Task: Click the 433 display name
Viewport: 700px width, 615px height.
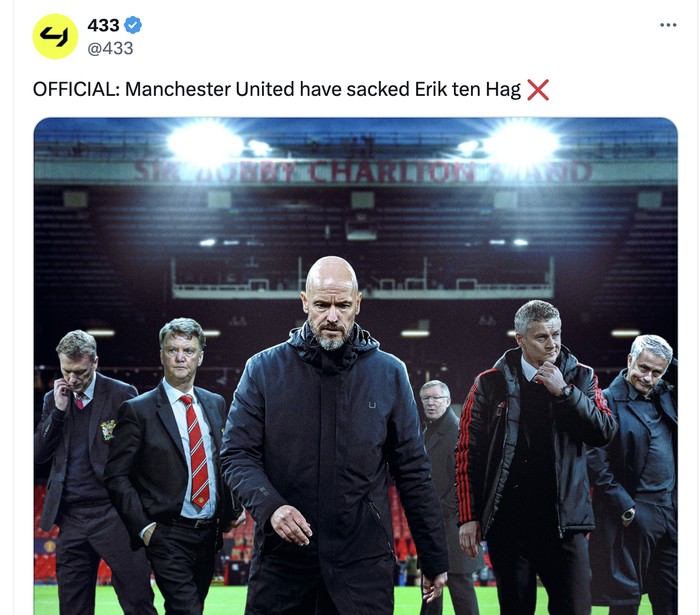Action: click(x=104, y=25)
